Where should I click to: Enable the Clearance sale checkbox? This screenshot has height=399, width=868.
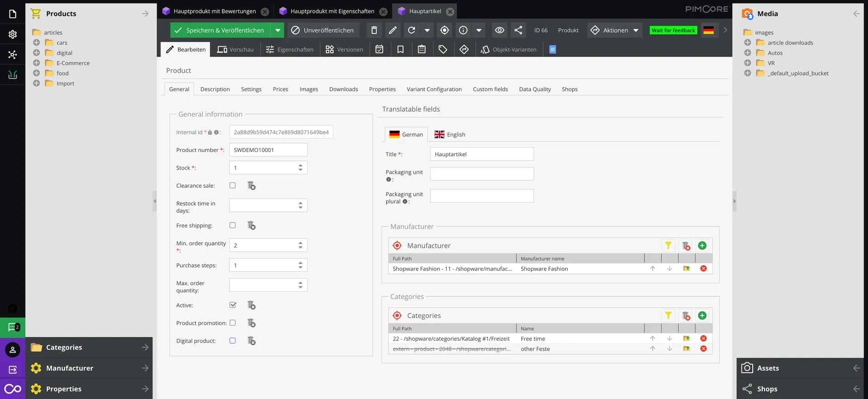(x=232, y=185)
